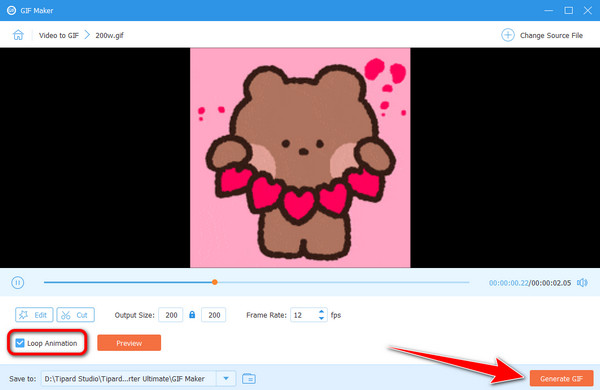
Task: Click the breadcrumb chevron separator
Action: tap(87, 35)
